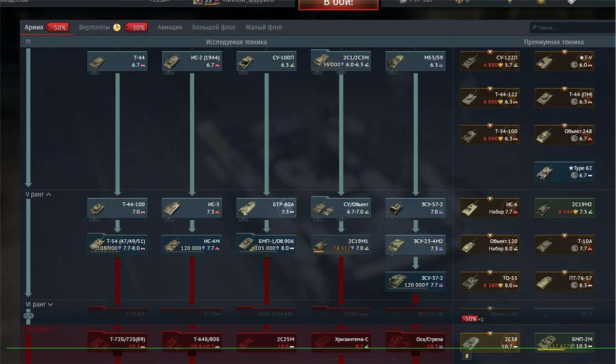616x364 pixels.
Task: Select the ИС-4М tank card
Action: [x=192, y=245]
